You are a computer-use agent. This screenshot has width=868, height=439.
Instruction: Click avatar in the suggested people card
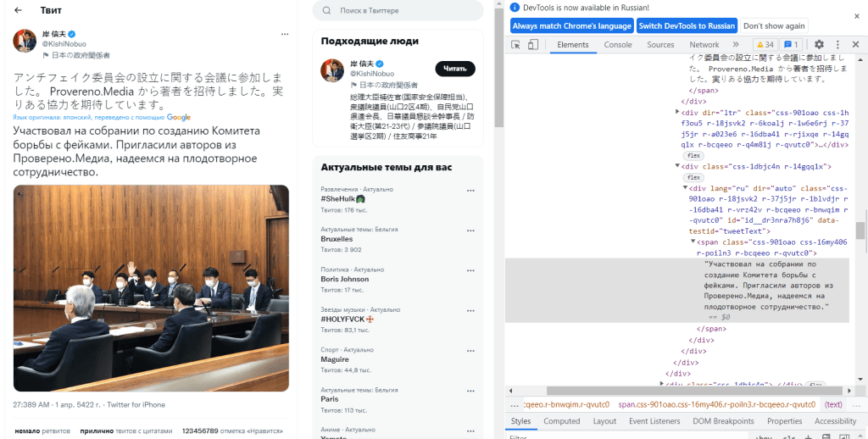click(332, 70)
